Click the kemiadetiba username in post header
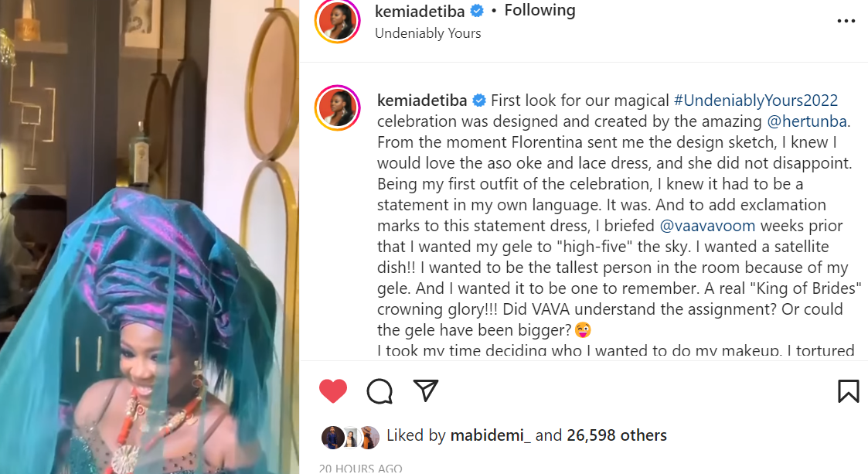This screenshot has height=474, width=868. pos(420,11)
